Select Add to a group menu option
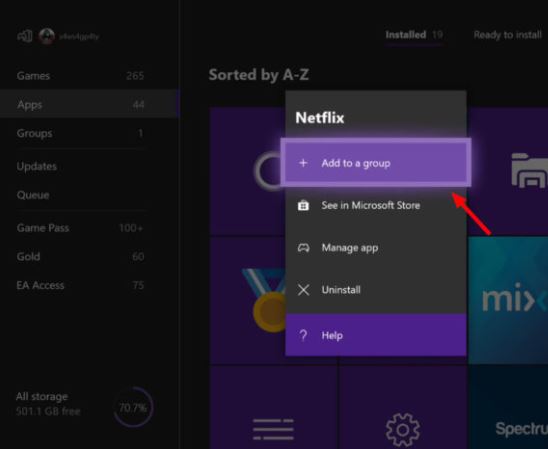This screenshot has height=449, width=548. point(376,163)
